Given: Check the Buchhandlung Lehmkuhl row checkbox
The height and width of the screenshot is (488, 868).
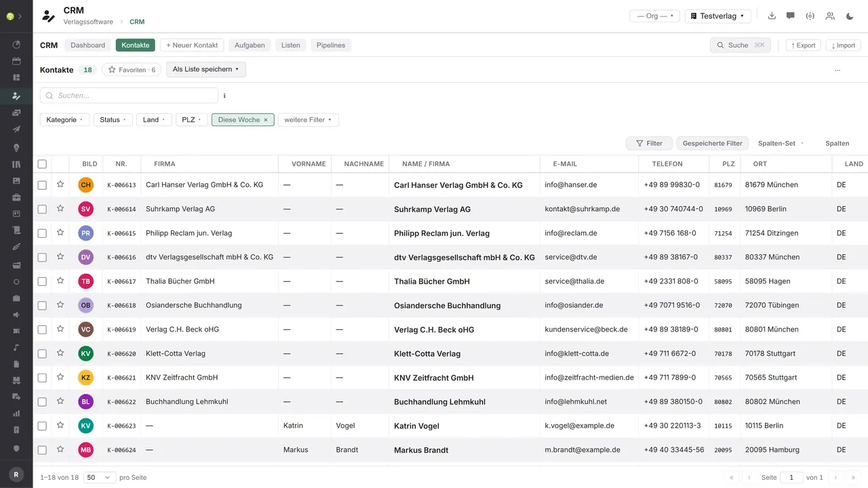Looking at the screenshot, I should (x=42, y=402).
